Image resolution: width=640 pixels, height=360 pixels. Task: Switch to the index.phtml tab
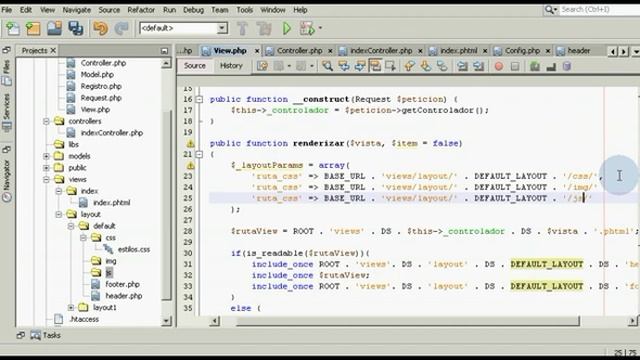coord(458,51)
